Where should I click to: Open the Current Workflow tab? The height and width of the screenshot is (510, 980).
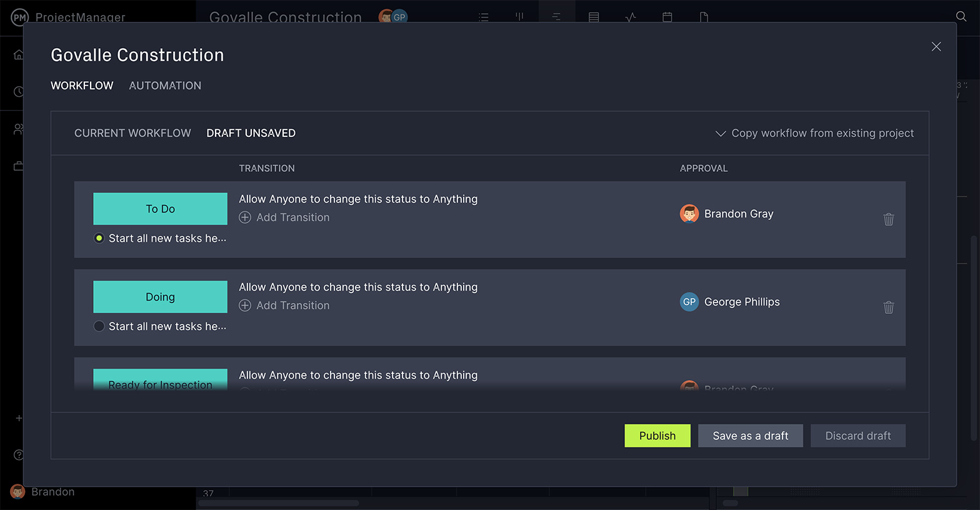coord(132,133)
